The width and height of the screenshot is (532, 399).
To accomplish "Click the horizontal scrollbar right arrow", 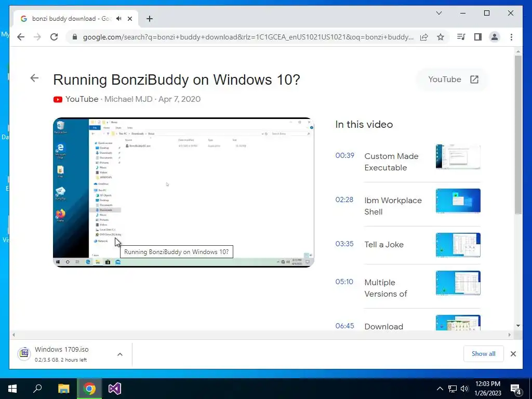I will [509, 335].
